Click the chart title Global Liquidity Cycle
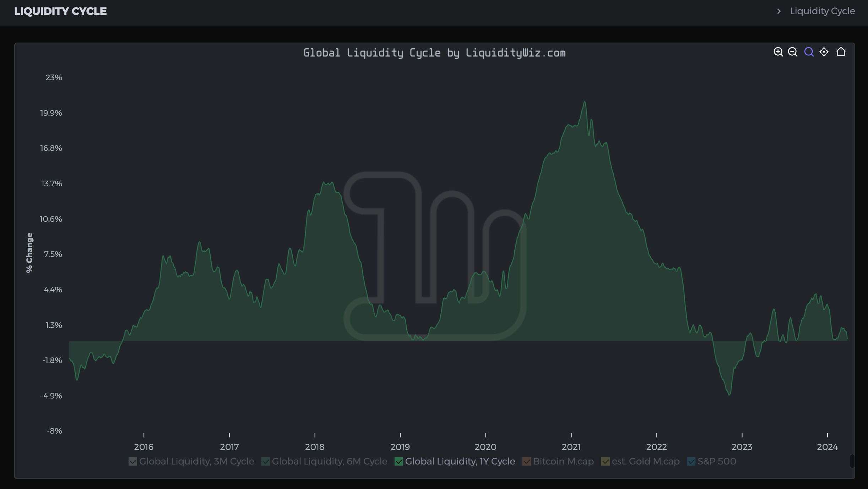868x489 pixels. 434,53
